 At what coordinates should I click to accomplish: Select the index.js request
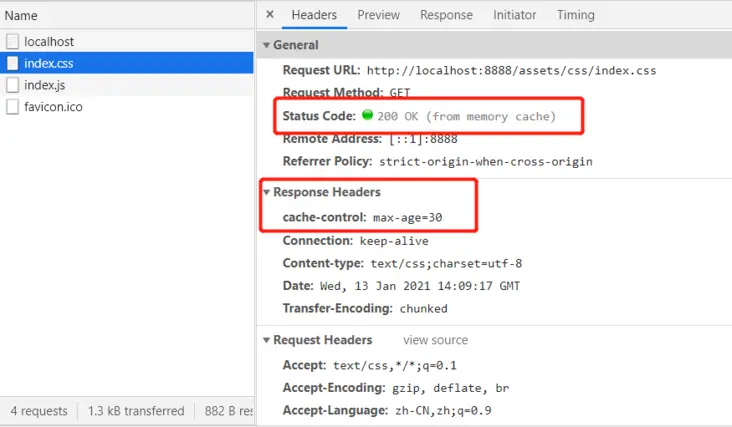click(127, 85)
